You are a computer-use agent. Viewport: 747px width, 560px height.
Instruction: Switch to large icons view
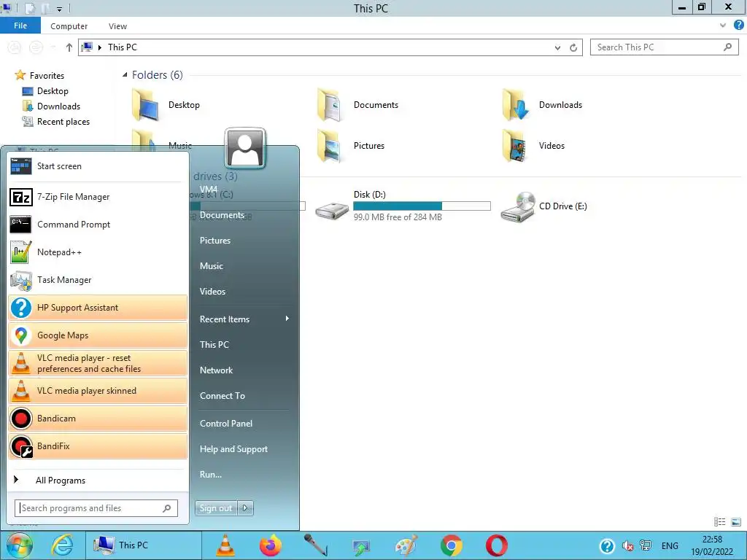pos(736,522)
